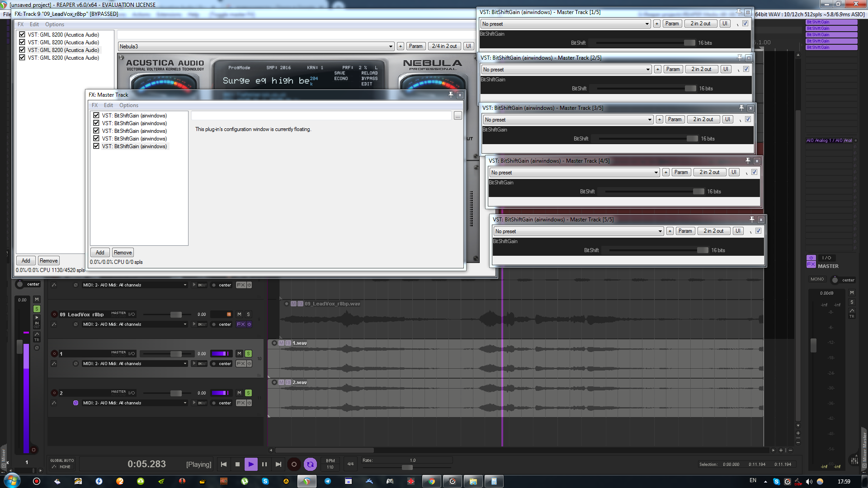The image size is (868, 488).
Task: Open Edit menu in Track 9 FX window
Action: pyautogui.click(x=34, y=24)
